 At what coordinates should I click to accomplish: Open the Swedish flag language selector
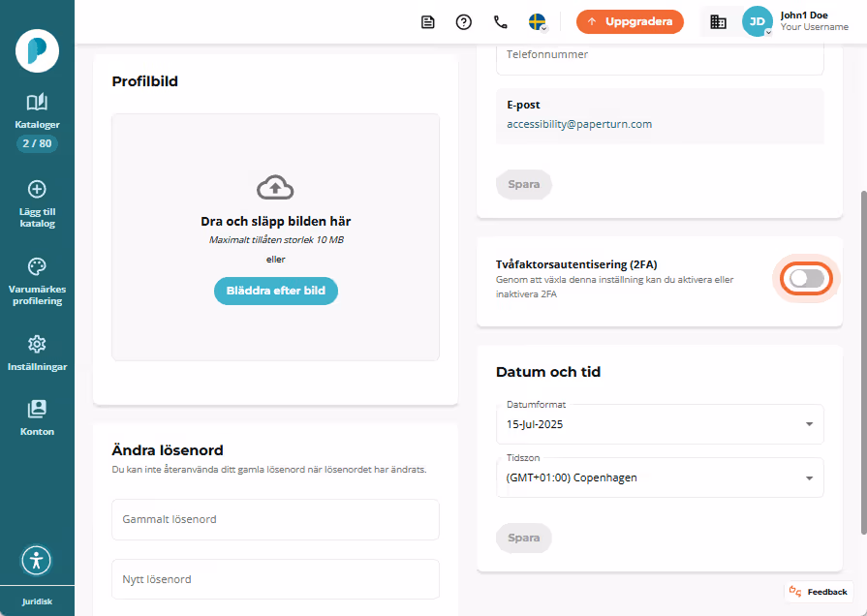click(x=538, y=22)
